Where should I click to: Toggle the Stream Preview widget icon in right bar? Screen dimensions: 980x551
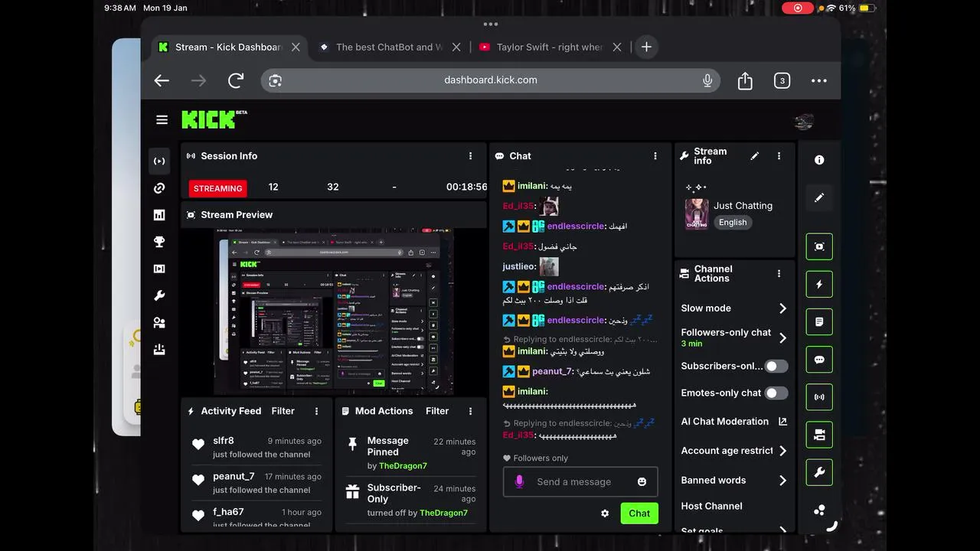point(819,246)
